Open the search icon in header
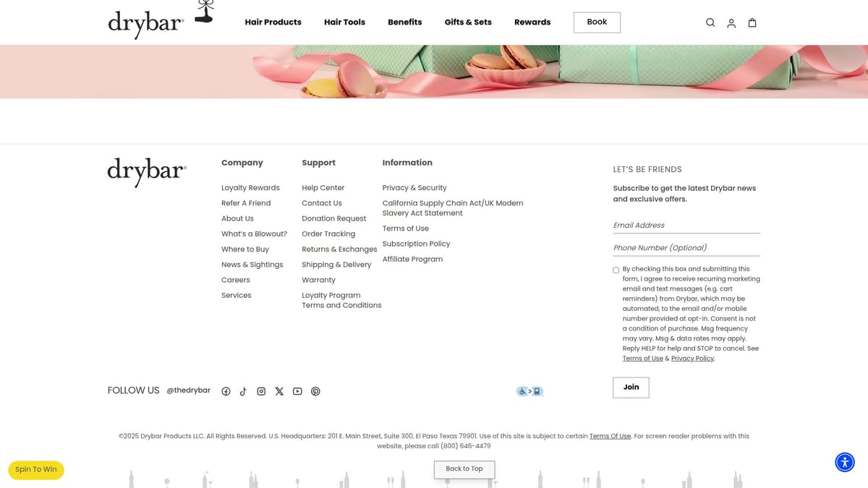The width and height of the screenshot is (868, 488). [x=710, y=23]
